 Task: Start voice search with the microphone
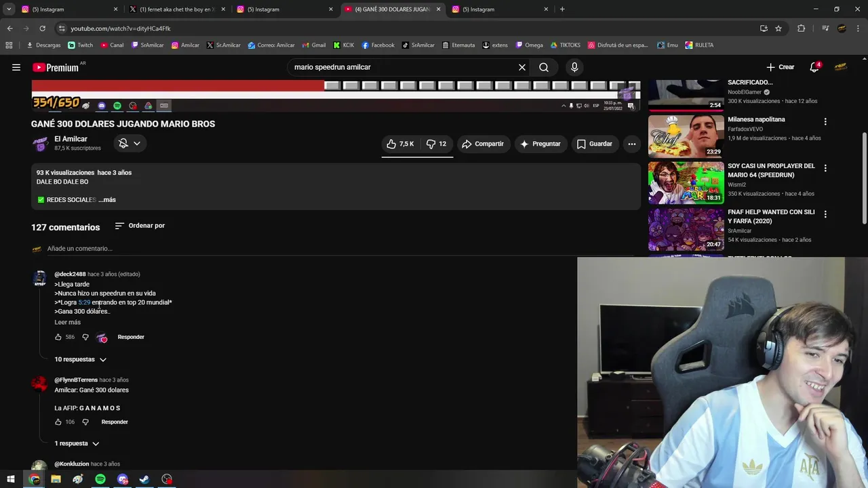[x=574, y=67]
